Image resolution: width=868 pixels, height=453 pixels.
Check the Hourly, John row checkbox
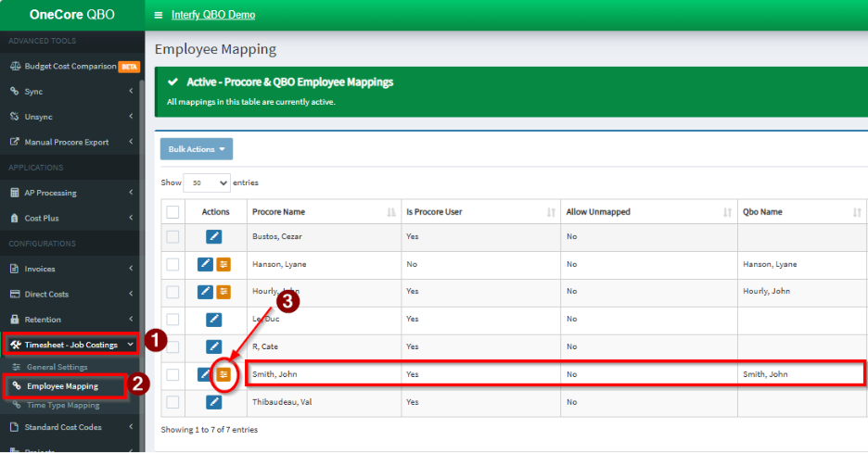coord(172,292)
